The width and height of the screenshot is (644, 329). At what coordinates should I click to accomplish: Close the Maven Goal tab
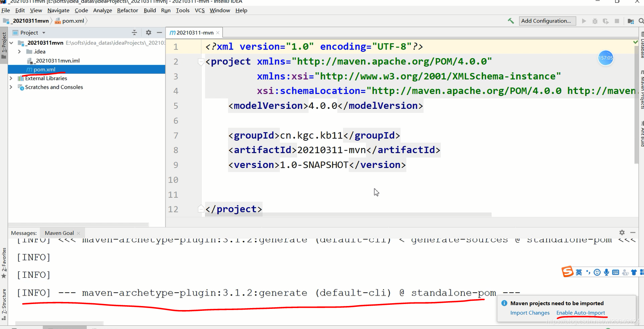[x=78, y=233]
